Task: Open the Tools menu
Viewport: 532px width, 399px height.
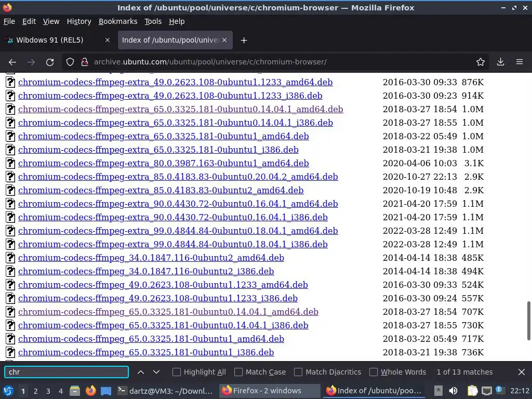Action: (153, 21)
